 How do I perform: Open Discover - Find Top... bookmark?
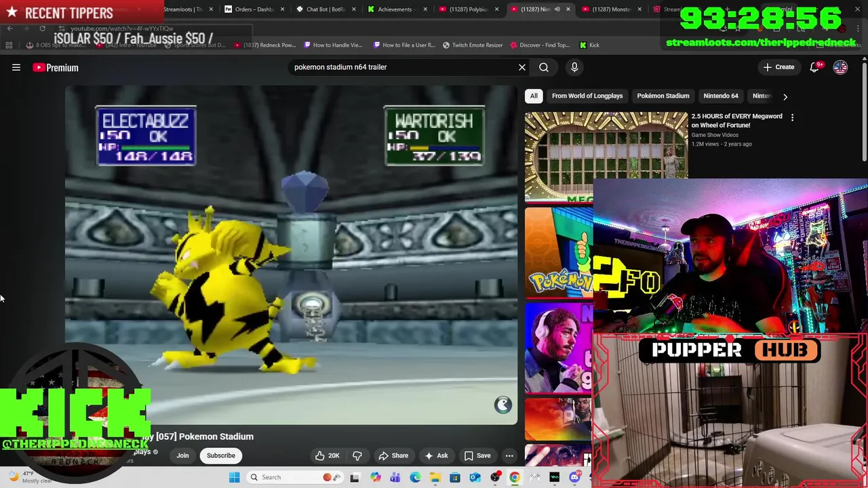pos(539,45)
